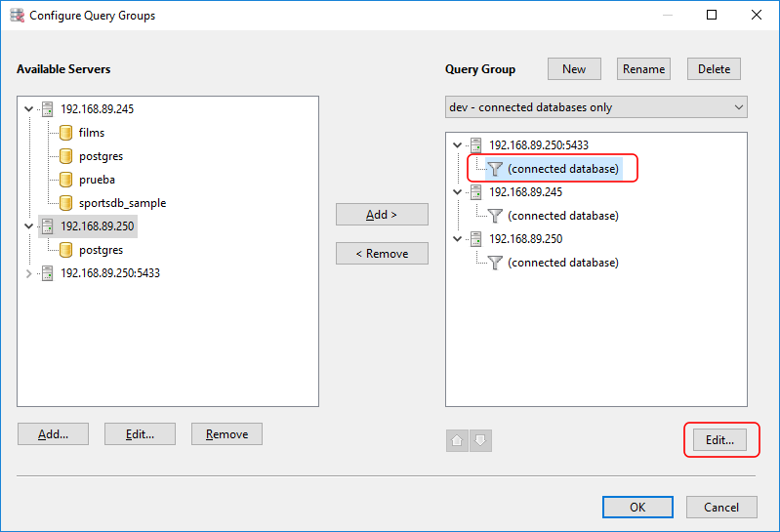Rename the current query group
Screen dimensions: 780x532
click(644, 69)
